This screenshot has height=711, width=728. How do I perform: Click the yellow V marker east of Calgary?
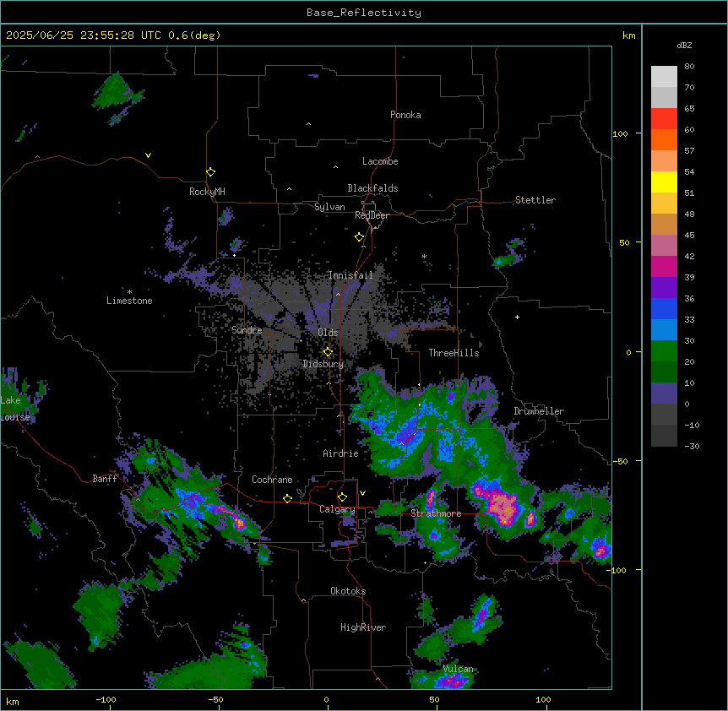(362, 493)
